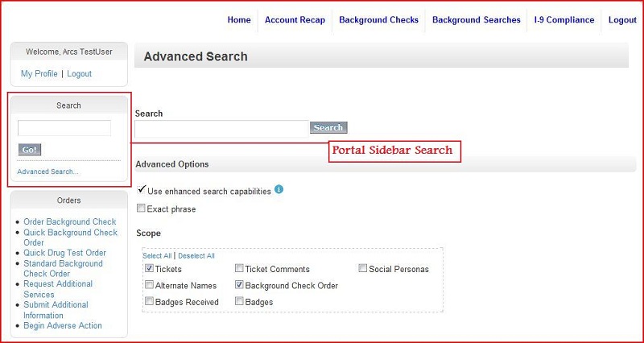Open the Background Checks menu
The image size is (644, 343).
point(378,19)
